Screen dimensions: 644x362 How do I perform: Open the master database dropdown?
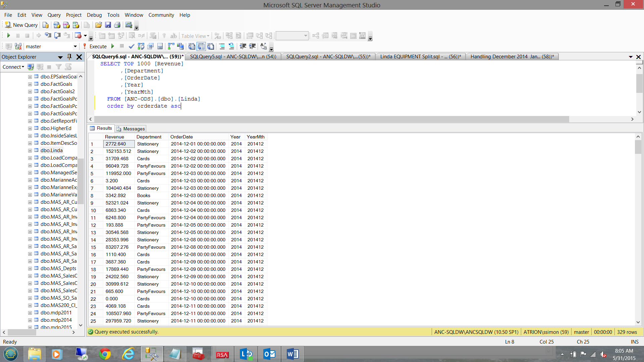click(x=75, y=46)
